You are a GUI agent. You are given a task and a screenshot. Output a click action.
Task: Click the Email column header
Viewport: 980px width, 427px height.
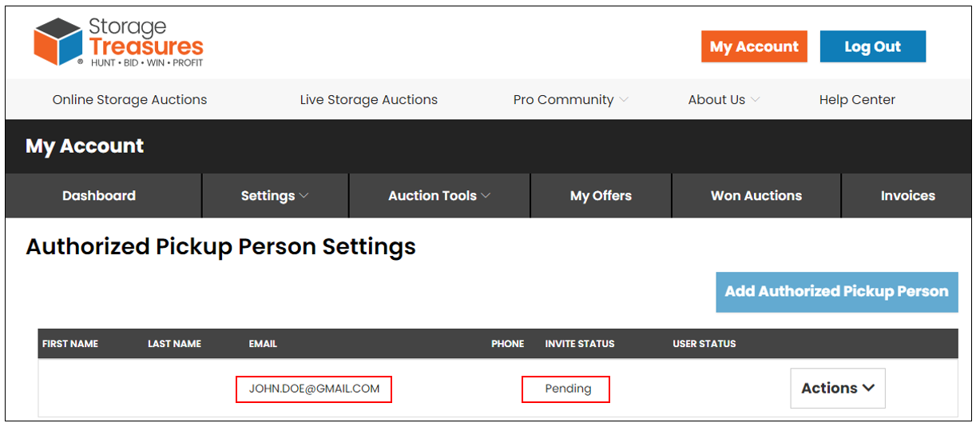[263, 344]
